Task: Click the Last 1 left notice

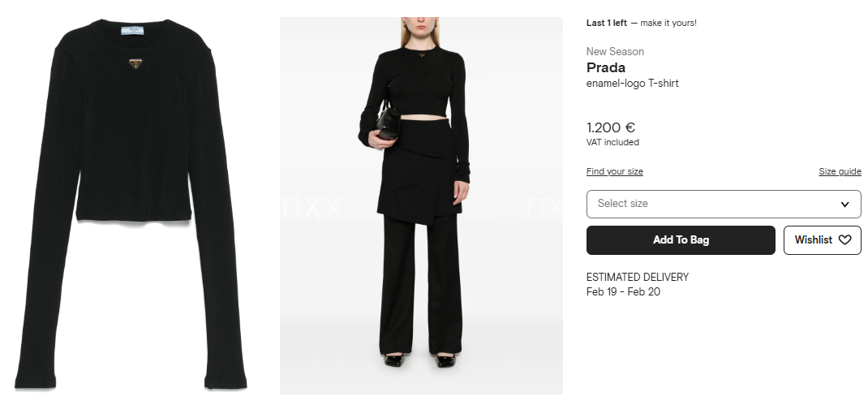Action: tap(607, 23)
